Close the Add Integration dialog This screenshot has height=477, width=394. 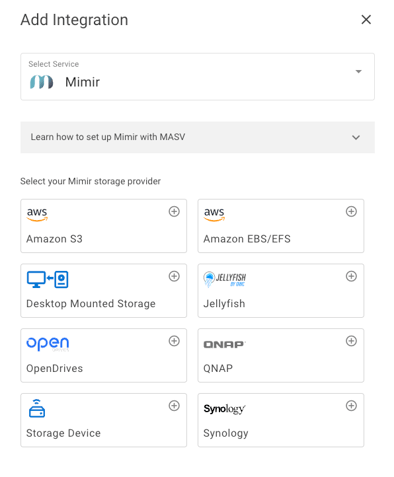coord(366,20)
